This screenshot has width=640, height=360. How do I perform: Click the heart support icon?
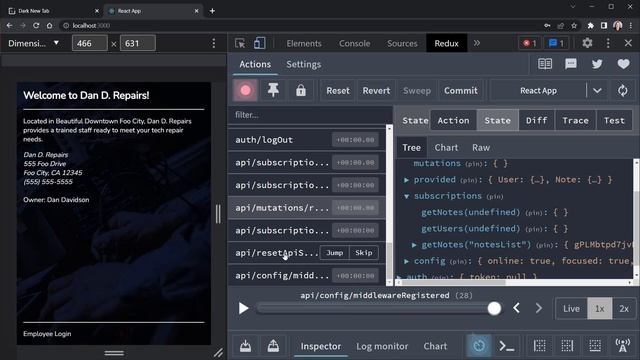[x=623, y=64]
